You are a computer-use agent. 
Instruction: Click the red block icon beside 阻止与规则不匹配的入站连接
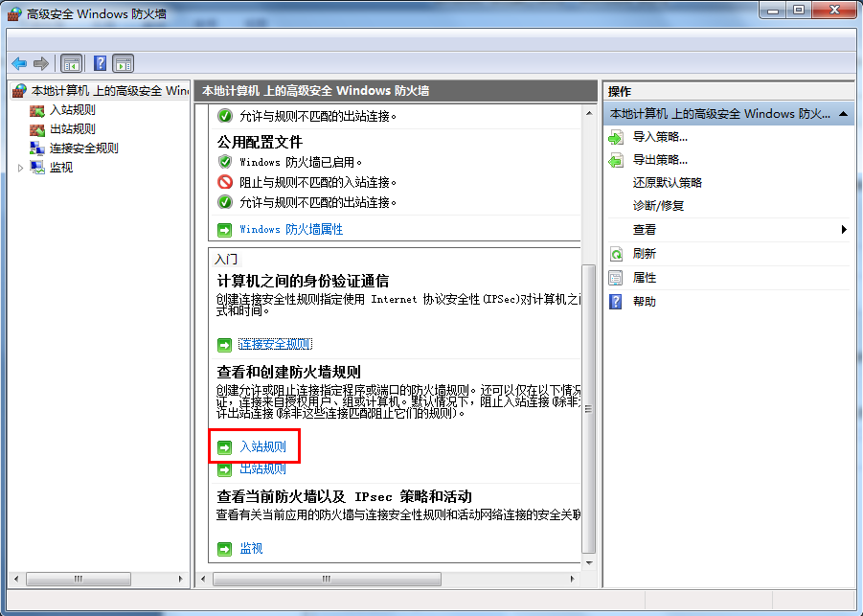224,182
